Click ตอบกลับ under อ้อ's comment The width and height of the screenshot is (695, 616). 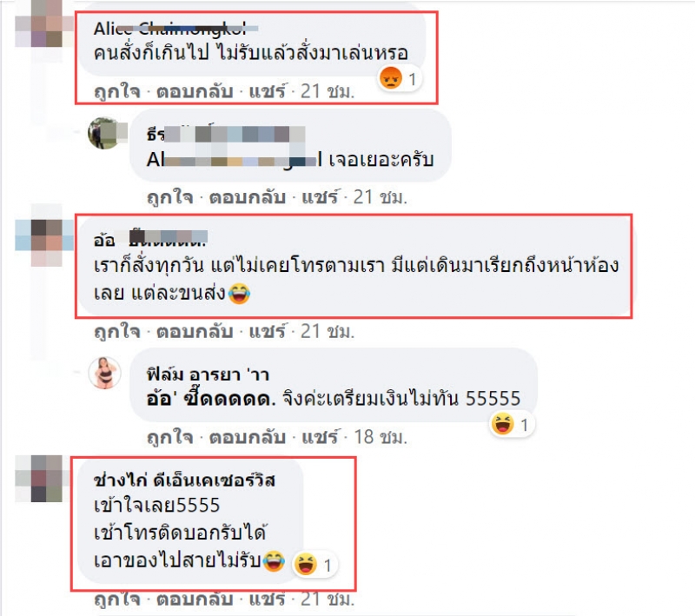[x=195, y=332]
